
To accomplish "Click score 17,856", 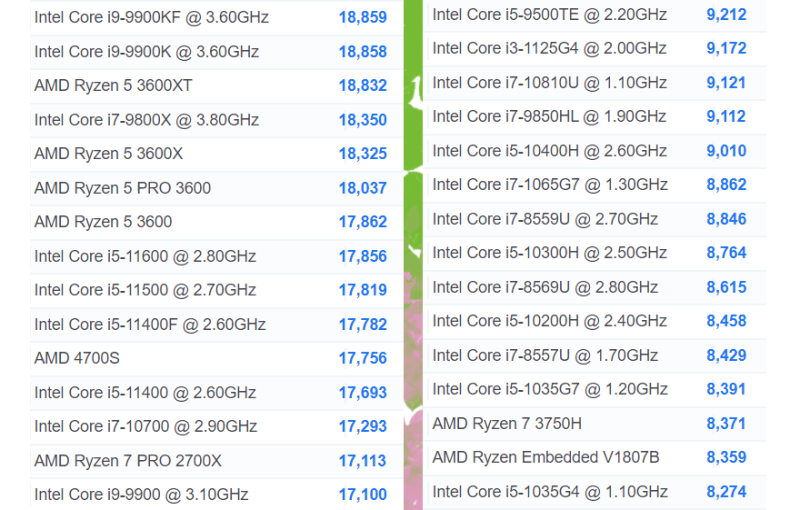I will click(363, 256).
